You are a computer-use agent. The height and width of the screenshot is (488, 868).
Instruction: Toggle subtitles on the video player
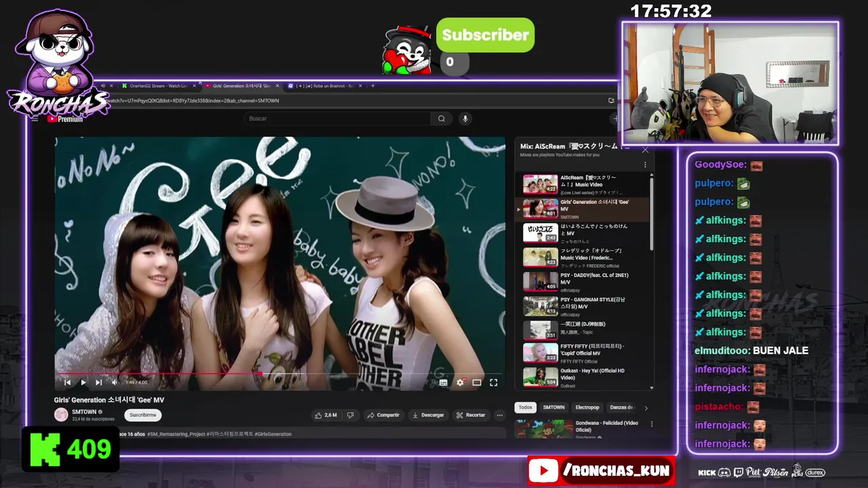443,382
